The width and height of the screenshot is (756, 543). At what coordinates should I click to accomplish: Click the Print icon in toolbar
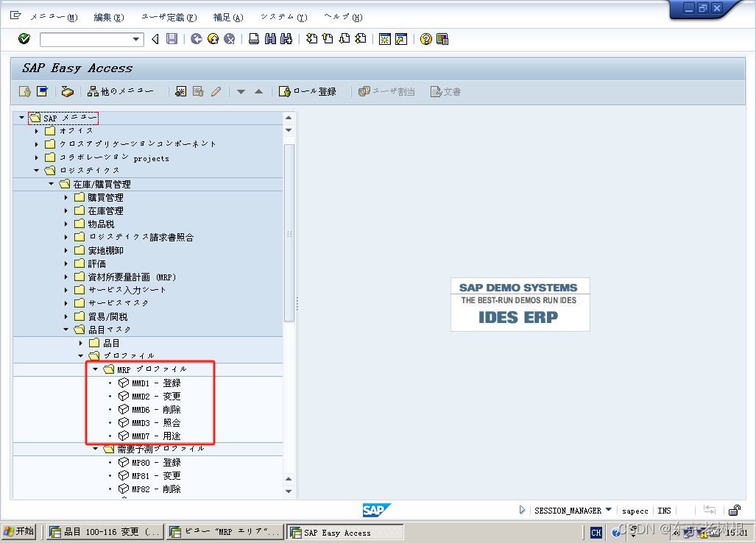pos(254,38)
